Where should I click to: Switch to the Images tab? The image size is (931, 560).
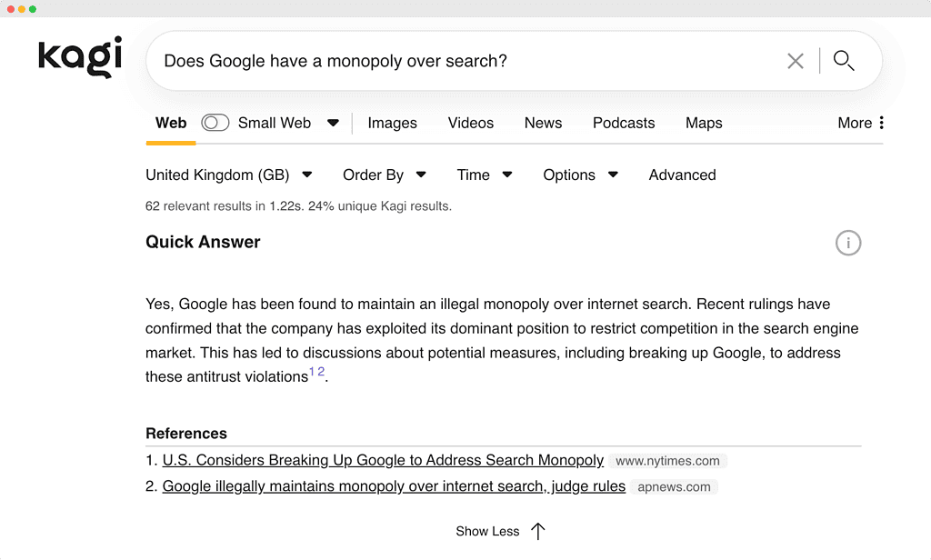[392, 123]
